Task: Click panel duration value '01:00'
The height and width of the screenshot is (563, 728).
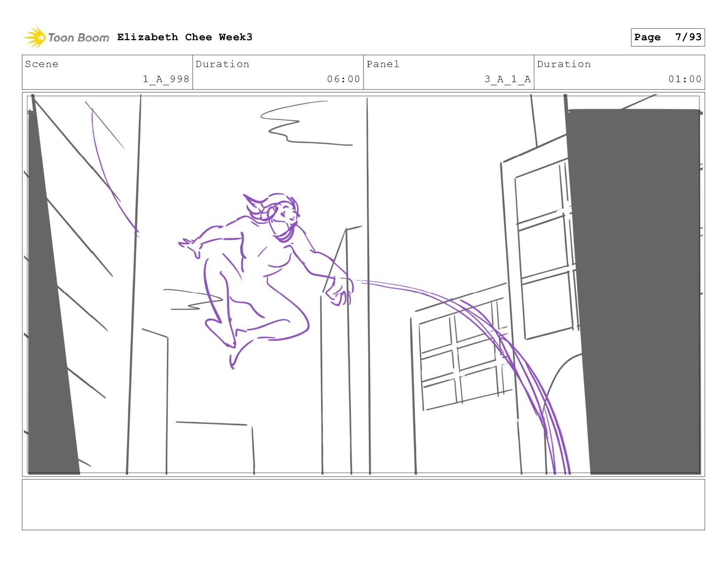Action: tap(685, 79)
